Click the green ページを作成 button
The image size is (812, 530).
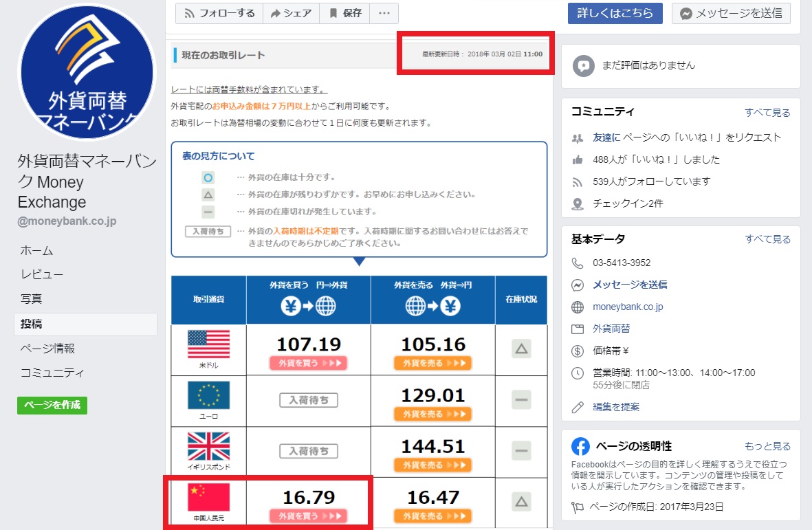point(52,406)
